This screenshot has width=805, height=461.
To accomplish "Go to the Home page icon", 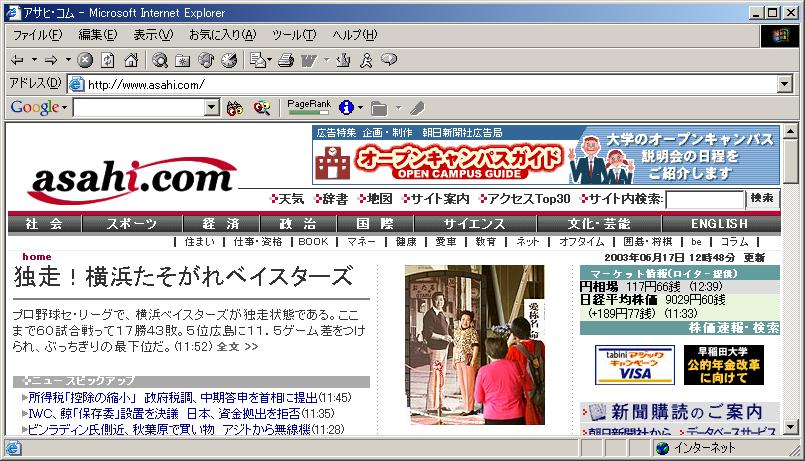I will pyautogui.click(x=131, y=61).
